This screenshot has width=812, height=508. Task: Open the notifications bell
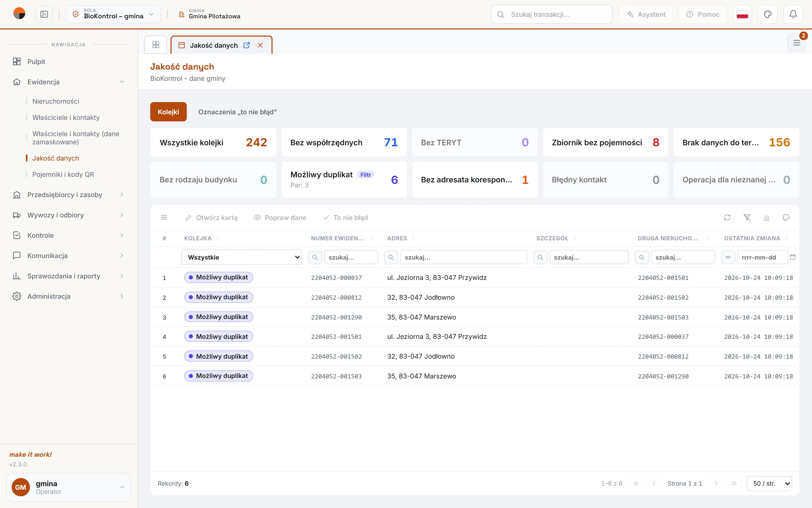(793, 14)
